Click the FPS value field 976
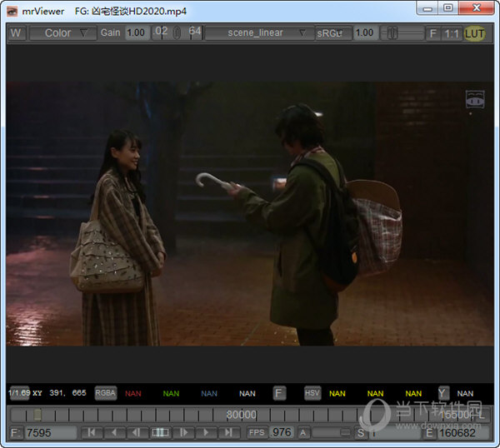Screen dimensions: 500x448 (282, 432)
